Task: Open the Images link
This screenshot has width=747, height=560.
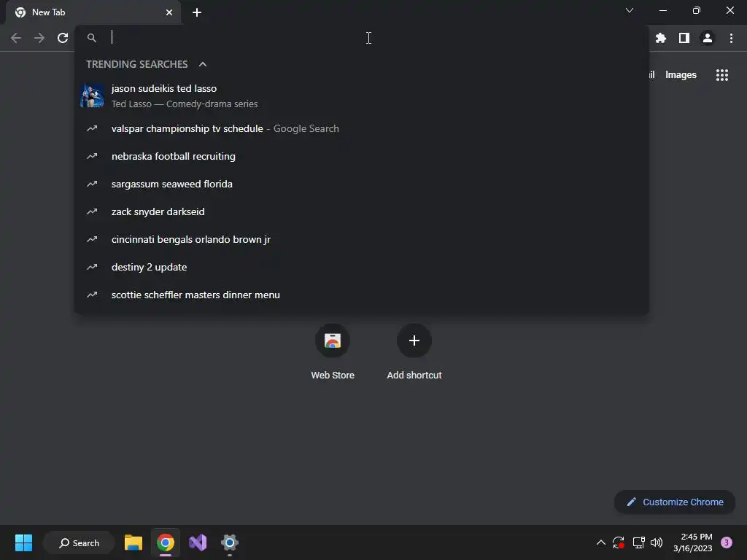Action: click(x=681, y=75)
